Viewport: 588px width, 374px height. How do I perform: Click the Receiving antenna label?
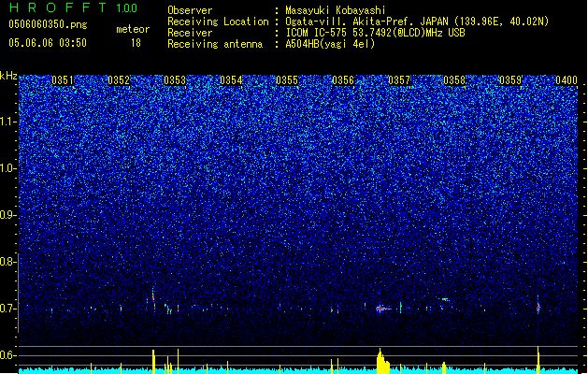pyautogui.click(x=215, y=44)
